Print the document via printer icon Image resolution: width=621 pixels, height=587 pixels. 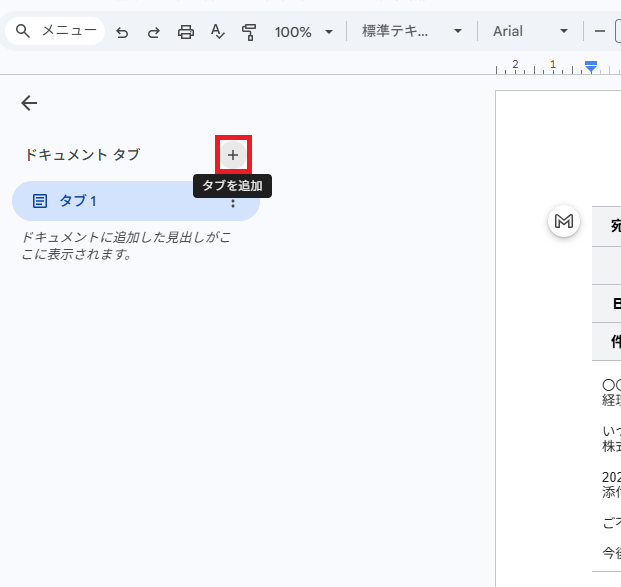tap(185, 32)
